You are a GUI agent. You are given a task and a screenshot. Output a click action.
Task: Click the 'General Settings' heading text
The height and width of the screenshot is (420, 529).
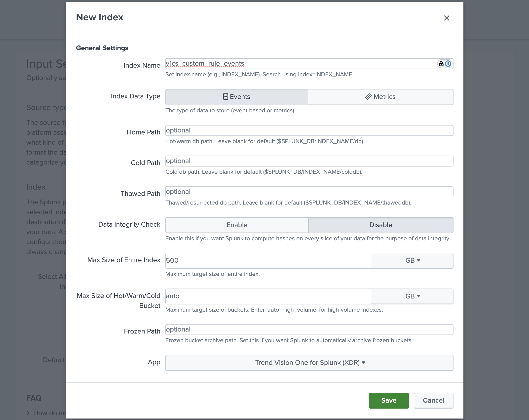[102, 48]
